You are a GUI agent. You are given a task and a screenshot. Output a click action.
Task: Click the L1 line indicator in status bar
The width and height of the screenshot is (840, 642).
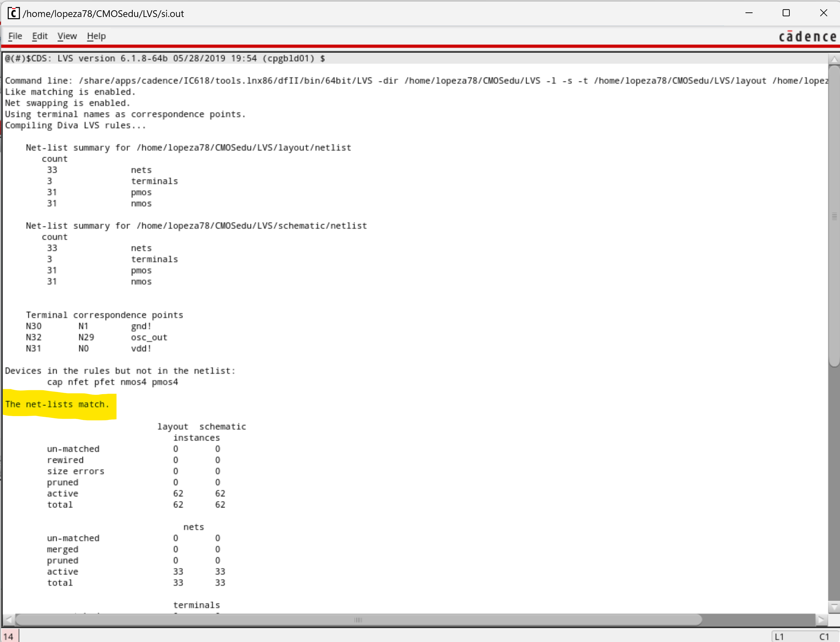click(779, 637)
